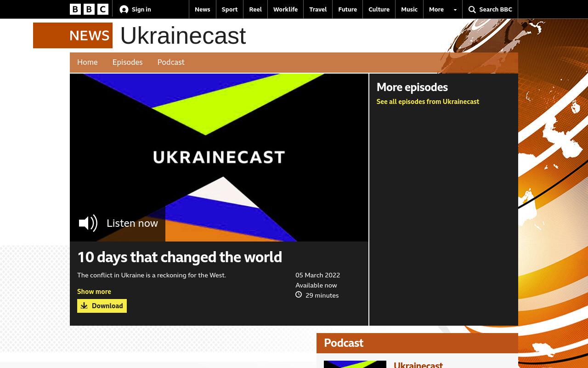Click the Ukrainecast cover artwork

tap(219, 157)
